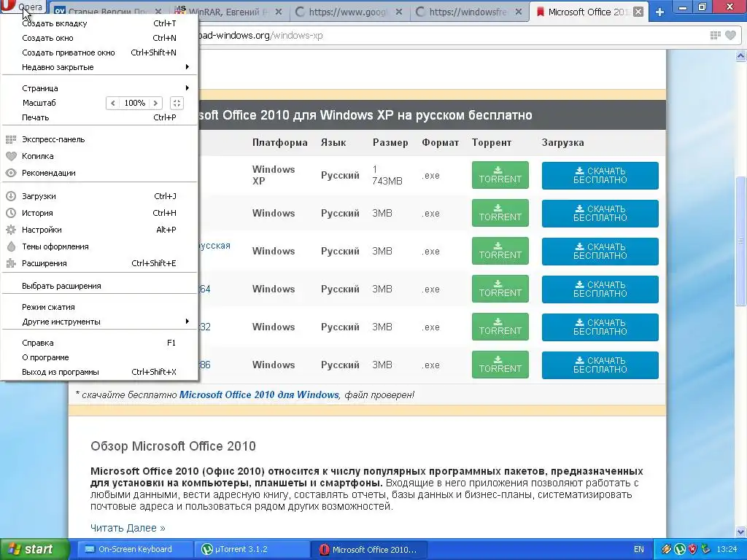Select Создать окно menu item

point(99,38)
